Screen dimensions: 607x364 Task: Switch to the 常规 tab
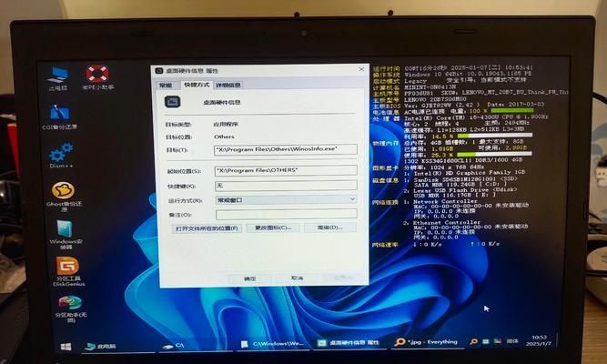tap(166, 86)
